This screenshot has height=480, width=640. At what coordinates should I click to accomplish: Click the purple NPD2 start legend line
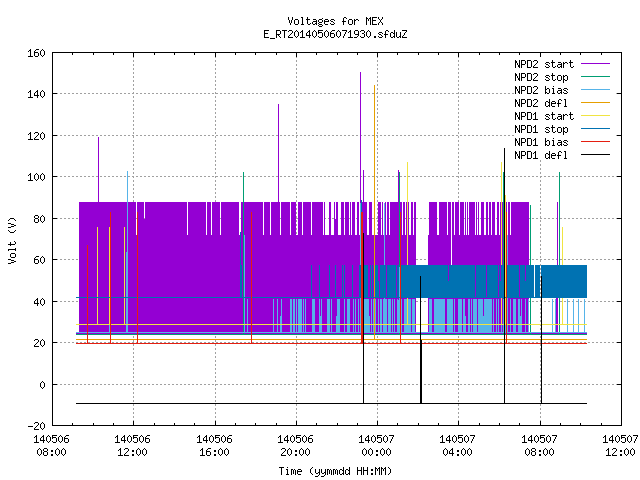(595, 64)
